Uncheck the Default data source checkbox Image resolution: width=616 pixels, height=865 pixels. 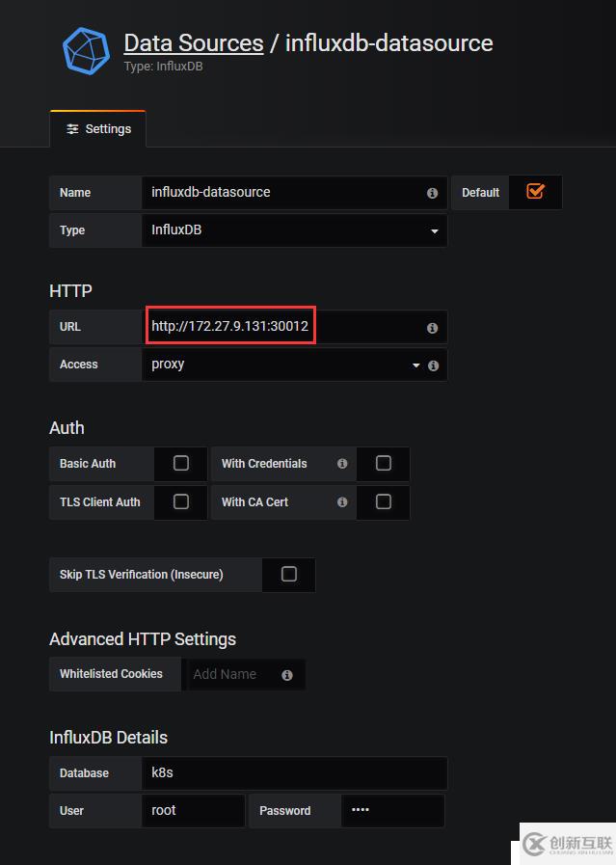pos(535,192)
